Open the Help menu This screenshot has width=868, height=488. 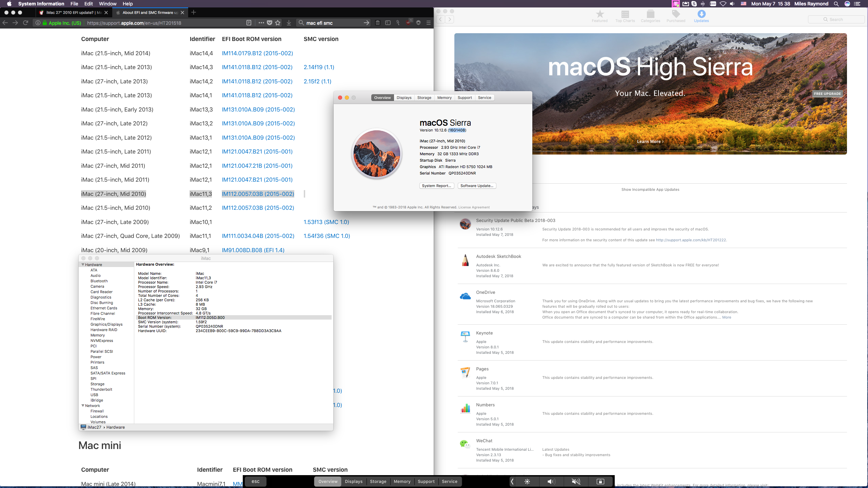tap(127, 4)
